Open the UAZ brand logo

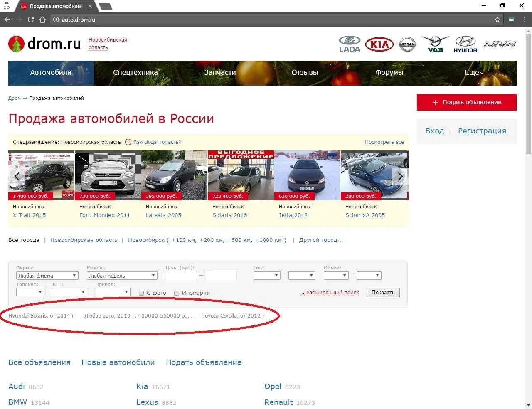435,44
